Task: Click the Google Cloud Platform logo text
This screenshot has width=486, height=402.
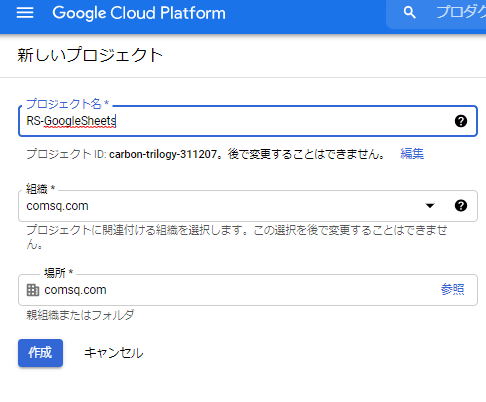Action: tap(139, 13)
